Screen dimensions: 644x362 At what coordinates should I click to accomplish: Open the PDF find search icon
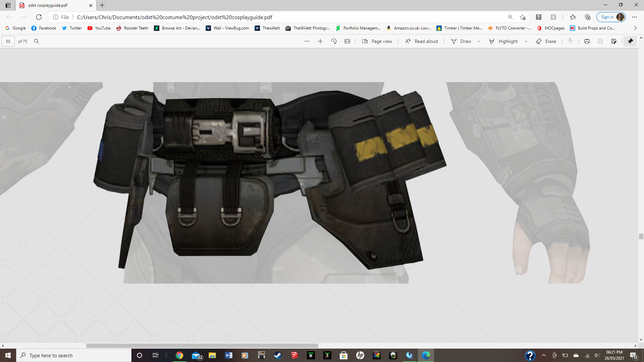point(37,41)
